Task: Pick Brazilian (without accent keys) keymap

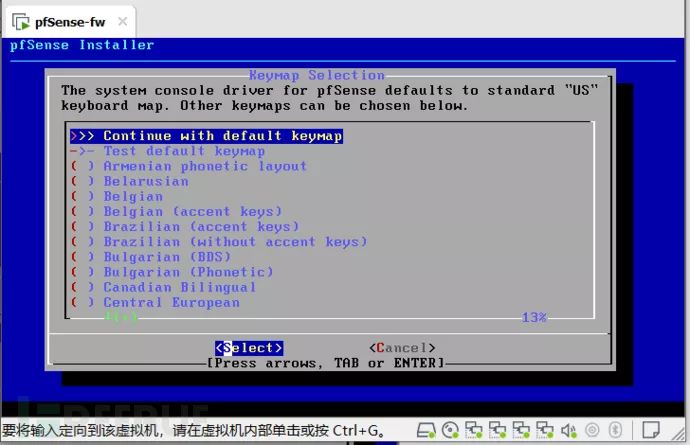Action: (219, 242)
